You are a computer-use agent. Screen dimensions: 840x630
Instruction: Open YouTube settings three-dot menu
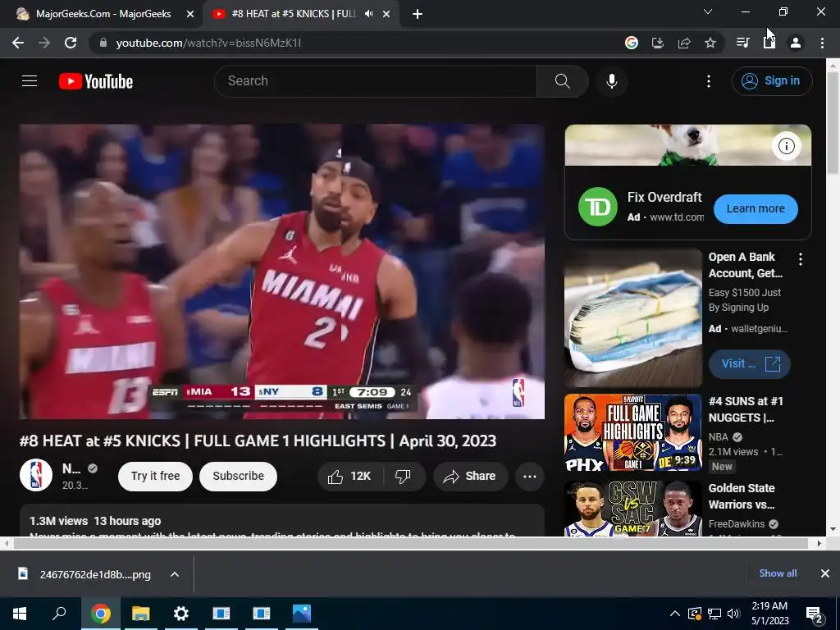click(x=708, y=81)
